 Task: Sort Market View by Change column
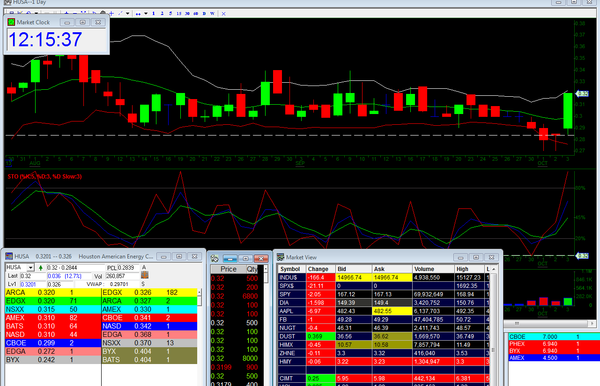coord(321,269)
